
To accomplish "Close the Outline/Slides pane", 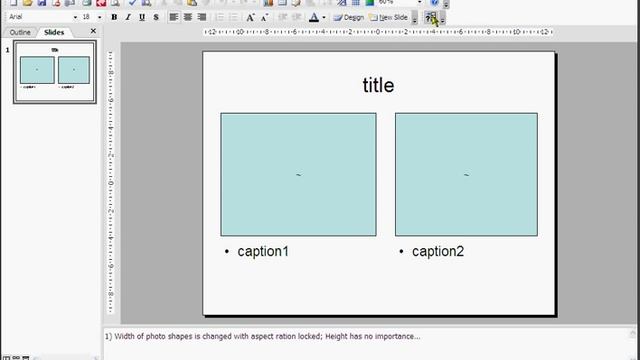I will click(93, 31).
